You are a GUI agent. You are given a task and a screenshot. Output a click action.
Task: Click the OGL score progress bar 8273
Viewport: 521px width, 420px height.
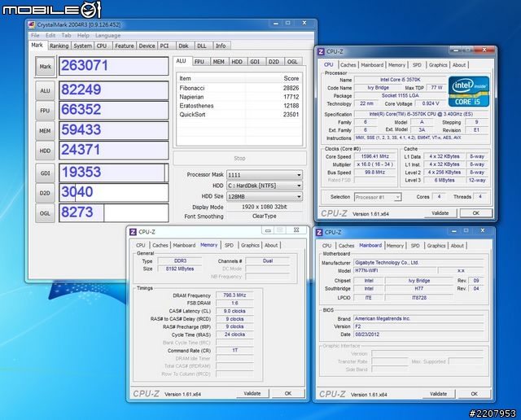[x=114, y=212]
